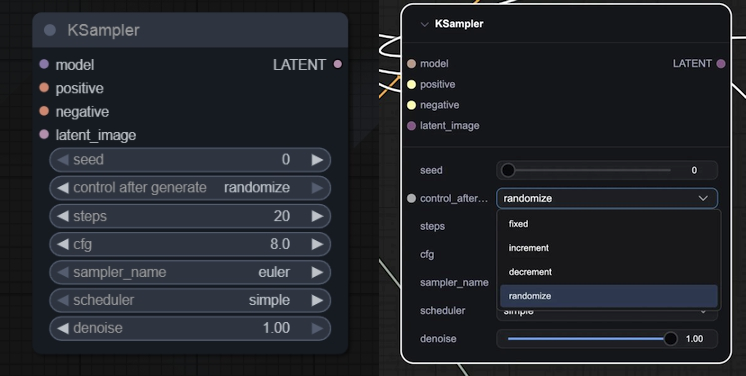Collapse the right KSampler node via chevron
The width and height of the screenshot is (746, 376).
point(424,24)
